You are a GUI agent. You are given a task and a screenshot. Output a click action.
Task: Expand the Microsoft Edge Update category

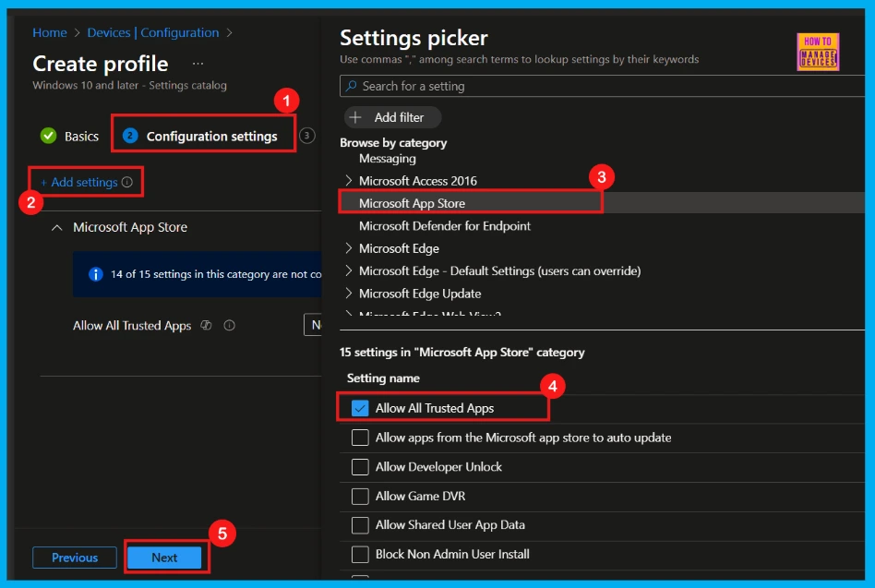[x=349, y=293]
